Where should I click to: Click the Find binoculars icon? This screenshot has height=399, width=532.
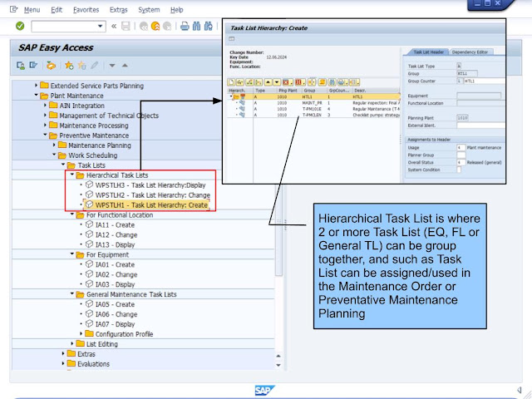click(196, 26)
